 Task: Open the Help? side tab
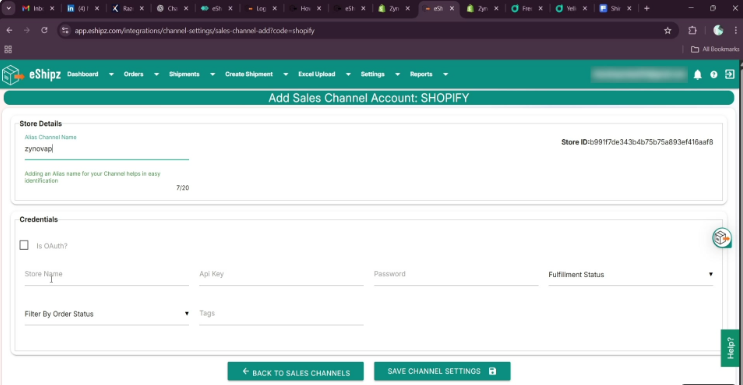pyautogui.click(x=730, y=348)
